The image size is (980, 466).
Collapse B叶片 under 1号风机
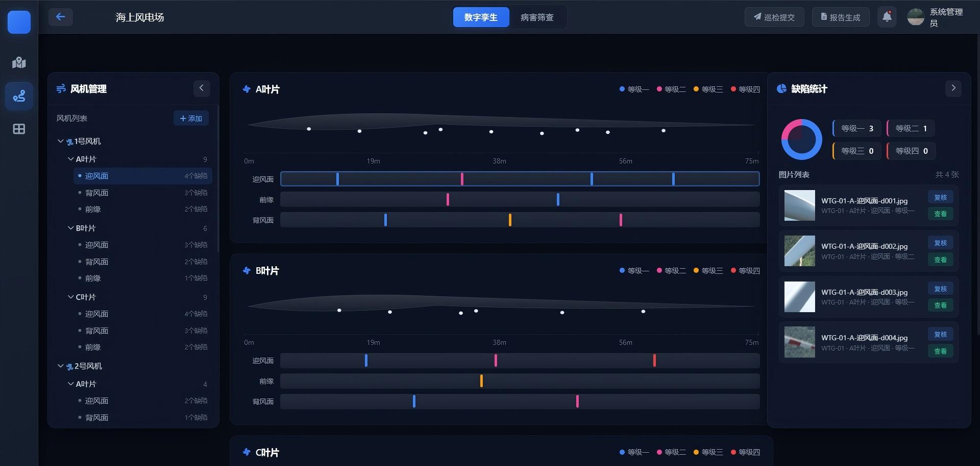tap(71, 228)
